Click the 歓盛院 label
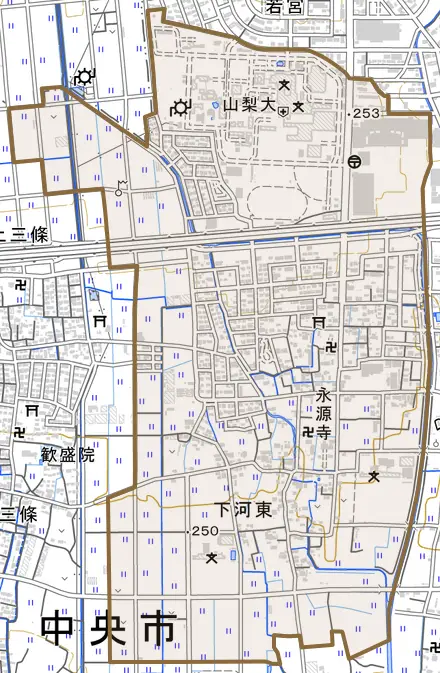 click(x=68, y=455)
